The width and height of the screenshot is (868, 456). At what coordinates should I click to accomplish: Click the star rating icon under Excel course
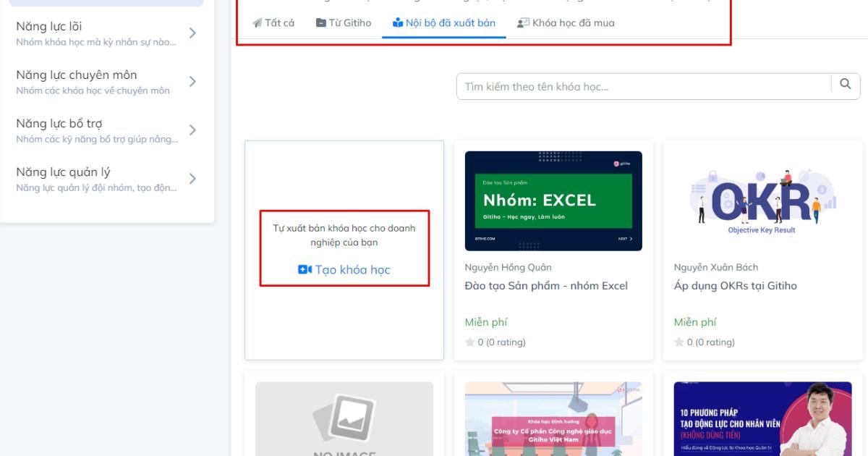click(x=472, y=341)
